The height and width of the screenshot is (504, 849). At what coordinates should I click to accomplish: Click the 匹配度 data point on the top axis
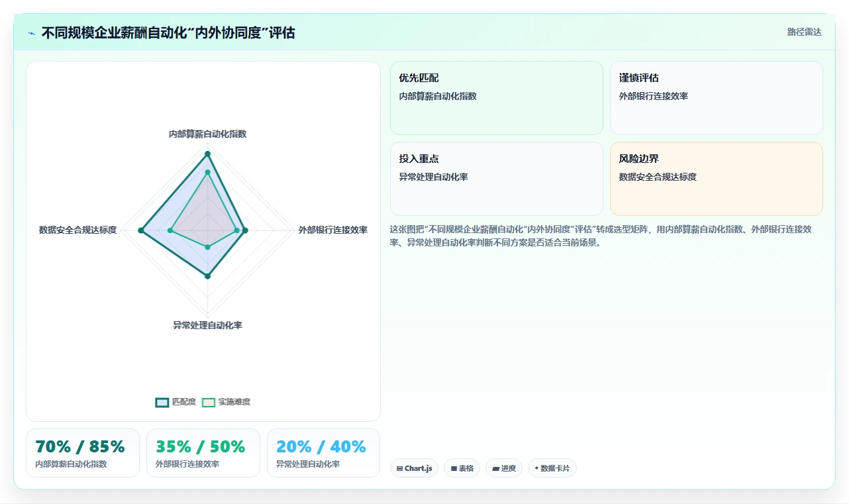pyautogui.click(x=207, y=154)
